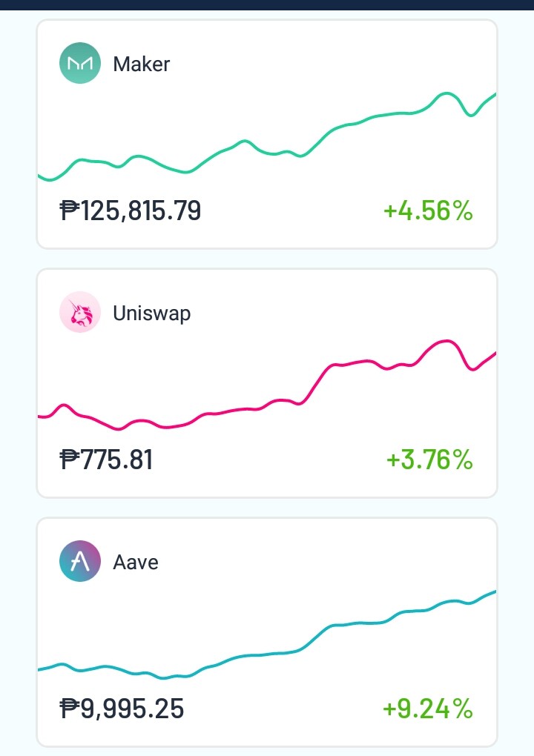
Task: Click the Uniswap chart's peak near right edge
Action: (446, 342)
